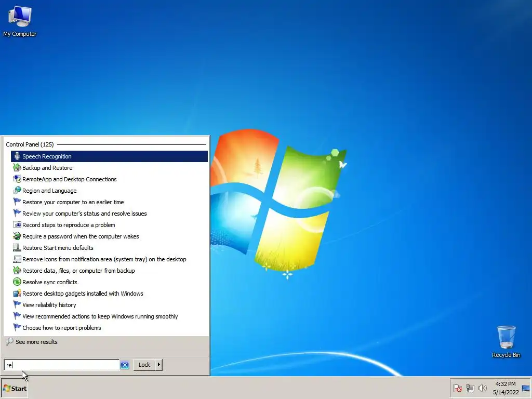532x399 pixels.
Task: Click the Start button
Action: 14,389
